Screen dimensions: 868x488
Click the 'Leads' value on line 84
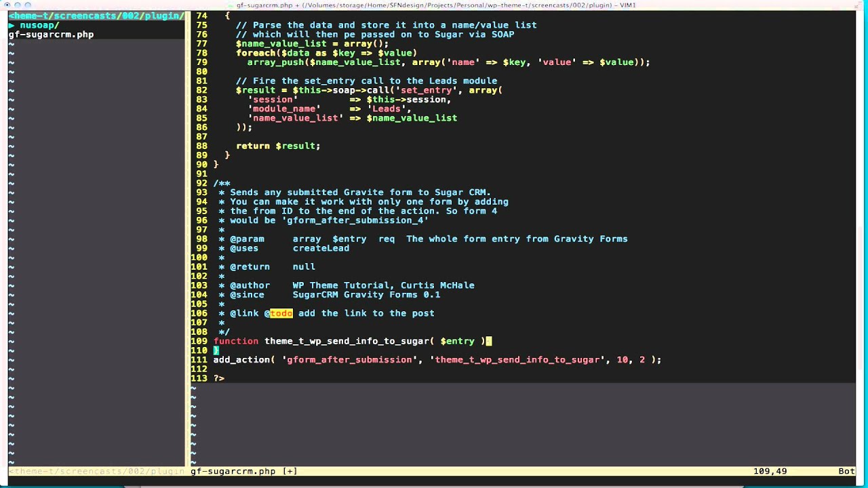387,108
